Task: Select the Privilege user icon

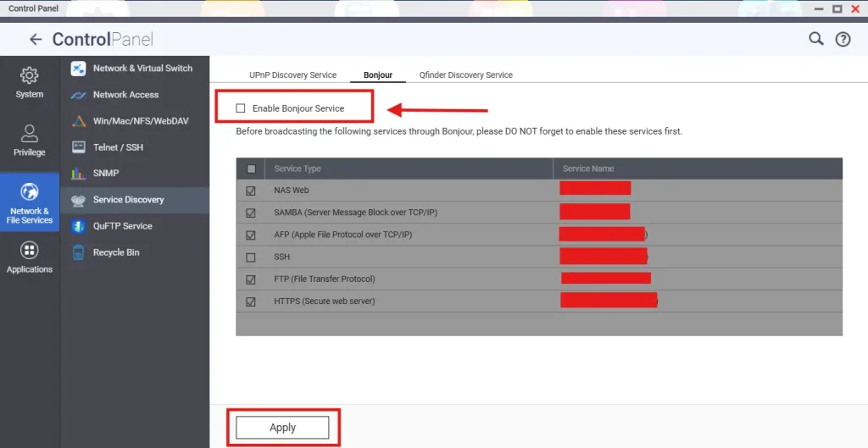Action: coord(30,133)
